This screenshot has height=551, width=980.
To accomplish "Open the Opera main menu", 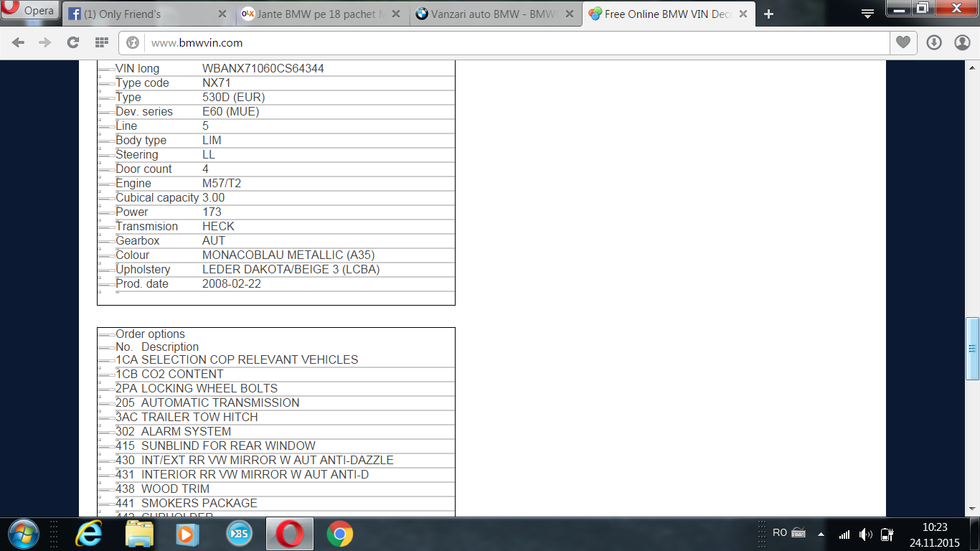I will [x=30, y=10].
